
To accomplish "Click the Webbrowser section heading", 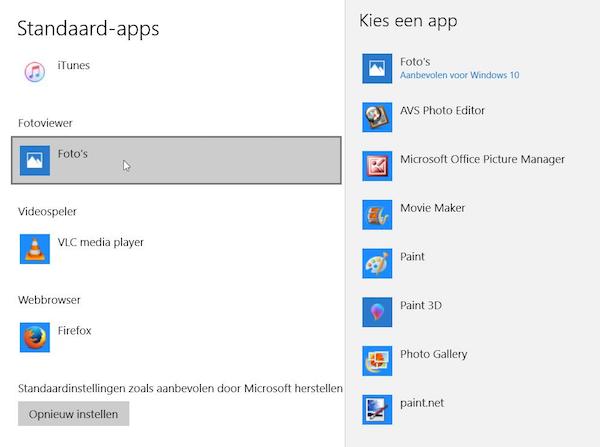I will tap(49, 300).
